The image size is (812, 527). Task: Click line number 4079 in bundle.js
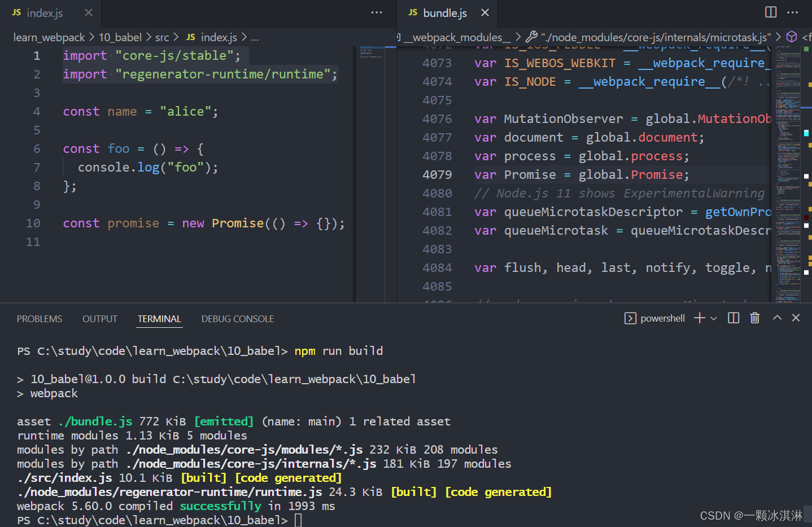tap(437, 175)
